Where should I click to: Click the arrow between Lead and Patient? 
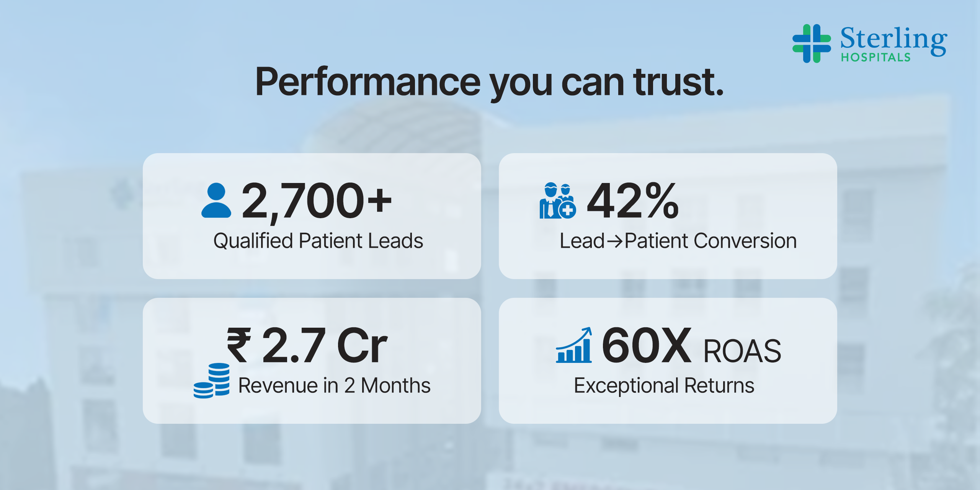(x=615, y=242)
